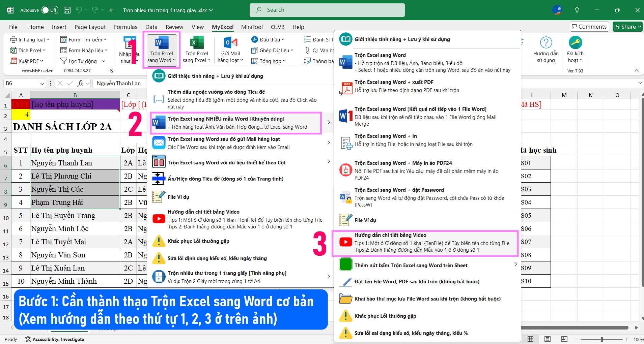Open the Comments pane button
This screenshot has height=344, width=644.
pyautogui.click(x=589, y=27)
